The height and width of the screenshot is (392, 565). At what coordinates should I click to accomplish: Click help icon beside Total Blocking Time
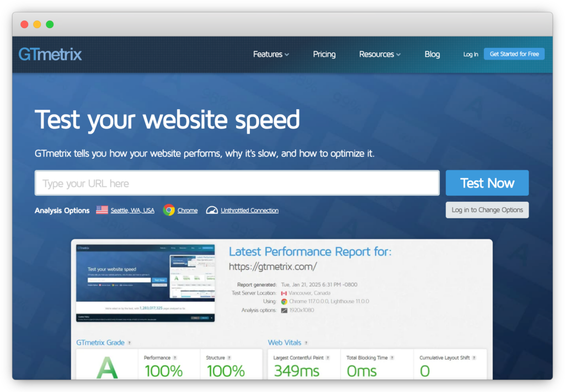coord(392,358)
